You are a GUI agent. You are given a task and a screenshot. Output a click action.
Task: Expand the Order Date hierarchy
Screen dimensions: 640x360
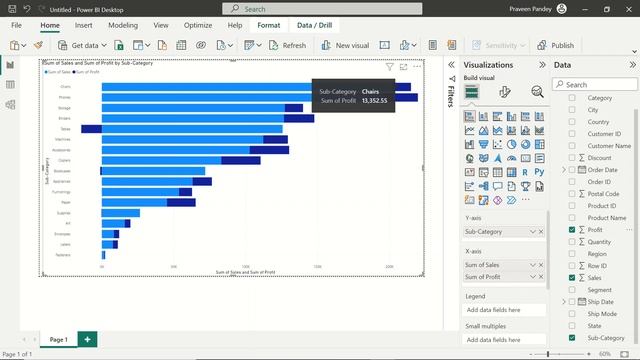pos(564,170)
